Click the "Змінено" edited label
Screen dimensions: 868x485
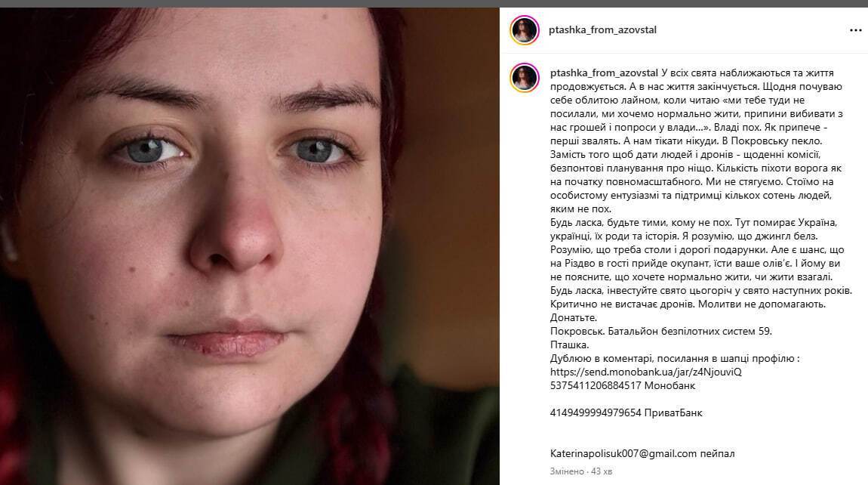(567, 471)
